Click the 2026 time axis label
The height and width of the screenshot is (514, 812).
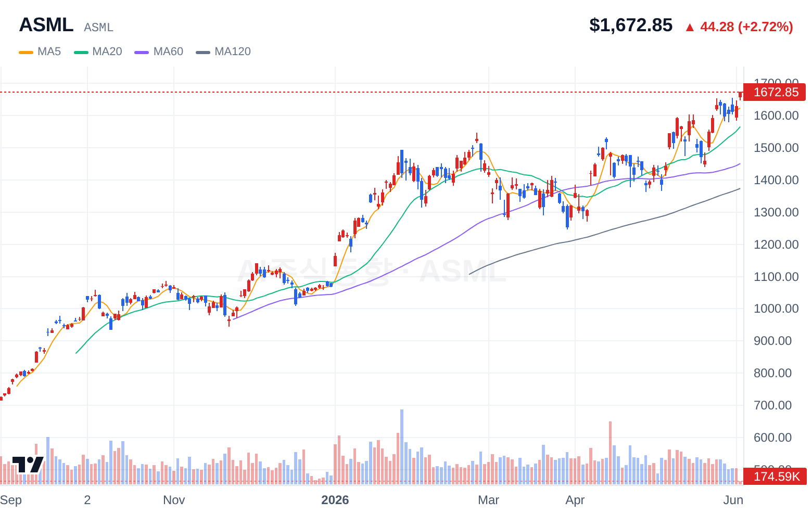[335, 500]
